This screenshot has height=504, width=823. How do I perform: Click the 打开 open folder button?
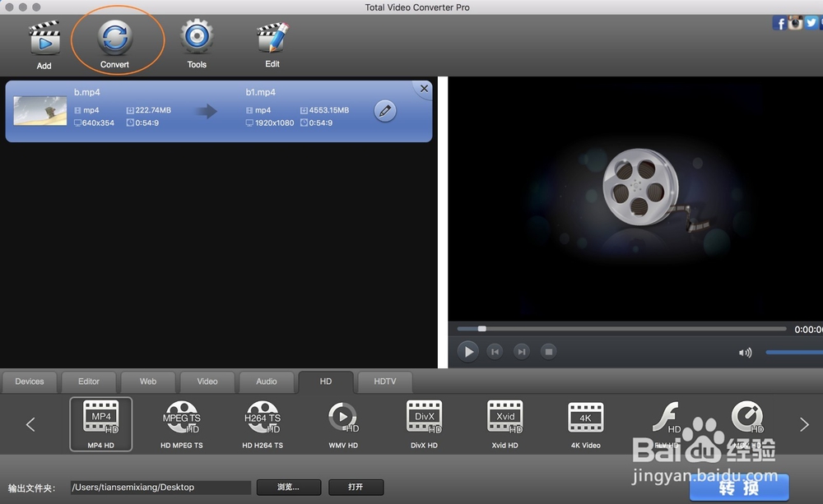pyautogui.click(x=356, y=488)
